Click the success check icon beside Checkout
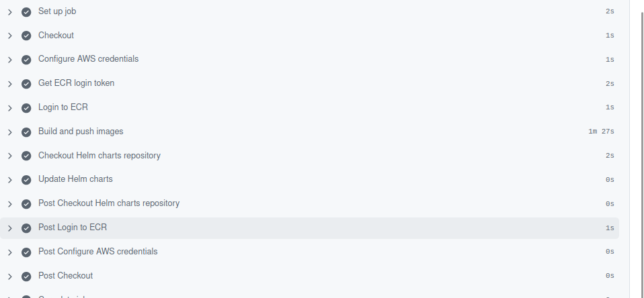This screenshot has height=298, width=644. coord(26,36)
